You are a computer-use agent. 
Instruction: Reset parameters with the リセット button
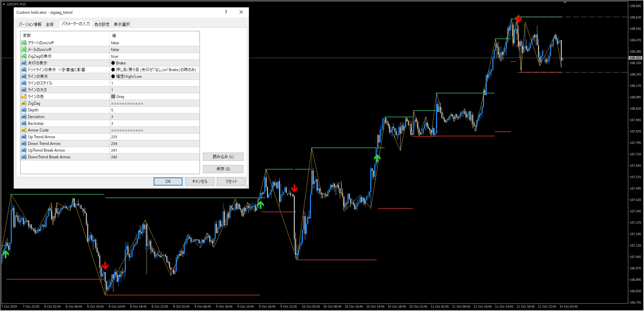coord(231,182)
